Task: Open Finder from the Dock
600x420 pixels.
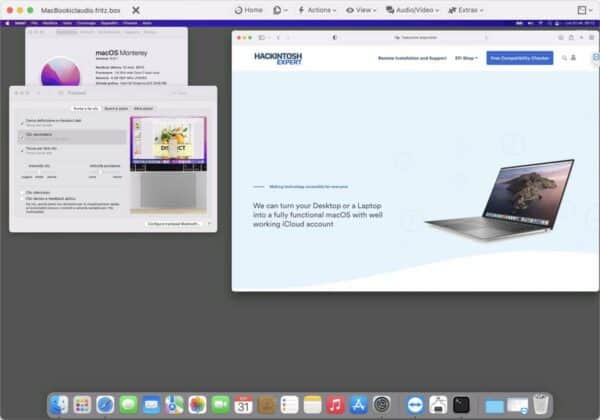Action: [59, 405]
